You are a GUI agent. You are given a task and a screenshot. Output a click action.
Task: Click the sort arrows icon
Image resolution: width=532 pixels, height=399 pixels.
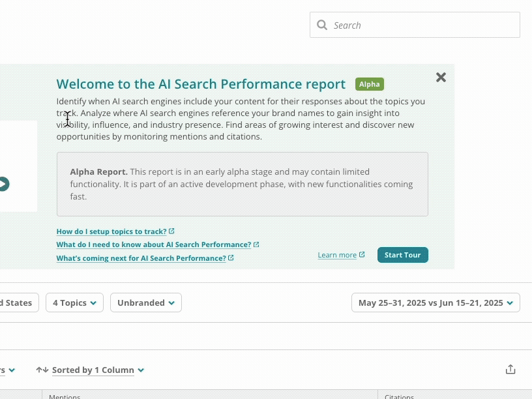[x=42, y=370]
